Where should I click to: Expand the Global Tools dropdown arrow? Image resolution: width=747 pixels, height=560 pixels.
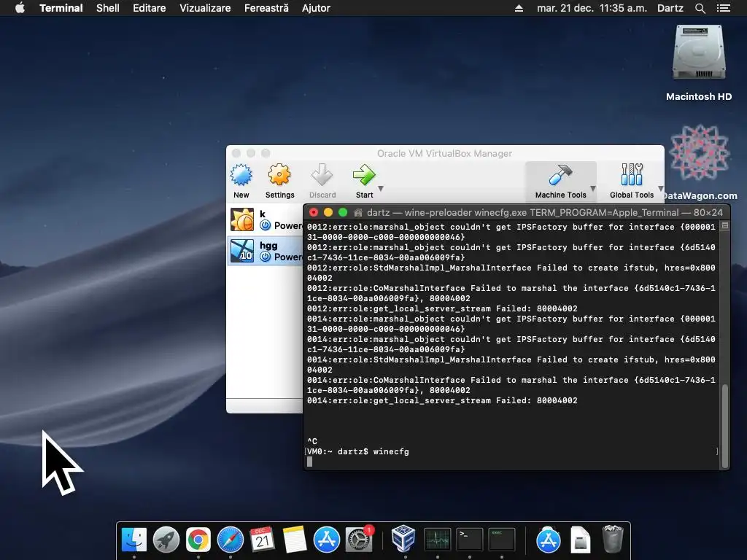(660, 189)
